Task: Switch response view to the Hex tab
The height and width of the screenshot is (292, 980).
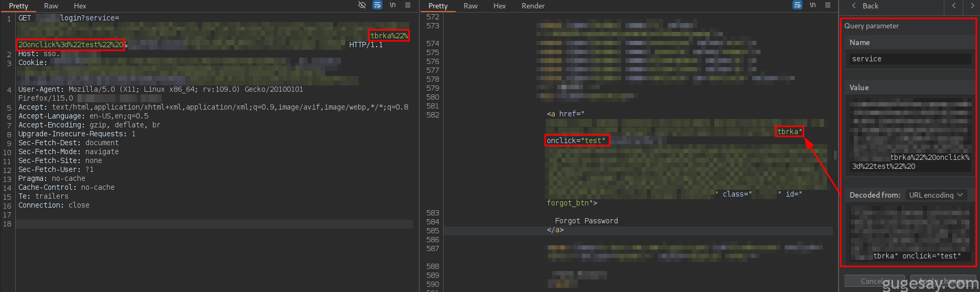Action: tap(499, 6)
